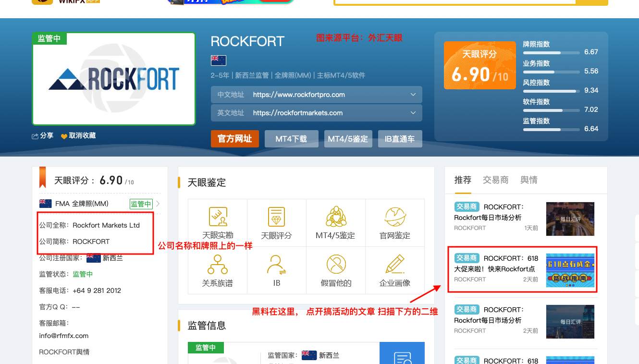Click the green 监管中 tag beside FMA
The height and width of the screenshot is (364, 639).
141,204
